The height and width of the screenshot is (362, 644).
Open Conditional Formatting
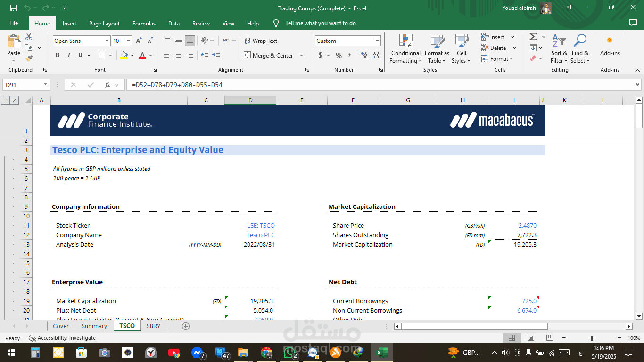point(405,49)
